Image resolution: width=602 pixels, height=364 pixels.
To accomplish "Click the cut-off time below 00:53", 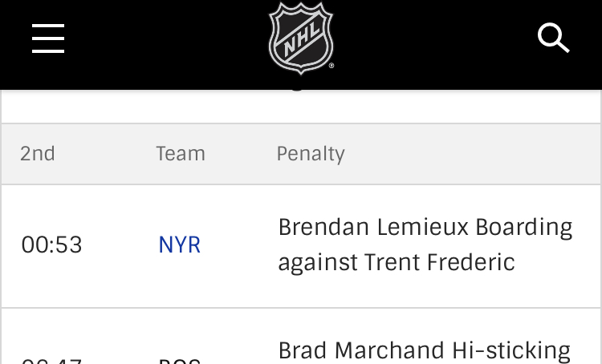I will 52,360.
